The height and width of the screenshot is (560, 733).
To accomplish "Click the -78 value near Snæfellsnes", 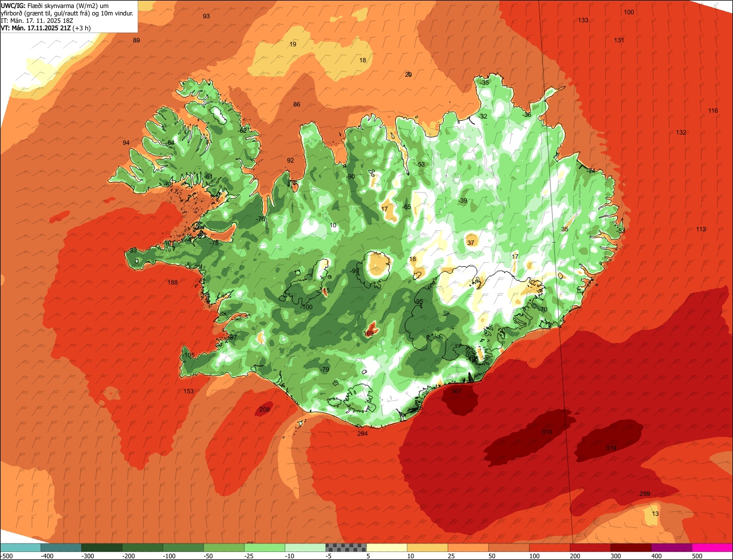I will (x=214, y=243).
